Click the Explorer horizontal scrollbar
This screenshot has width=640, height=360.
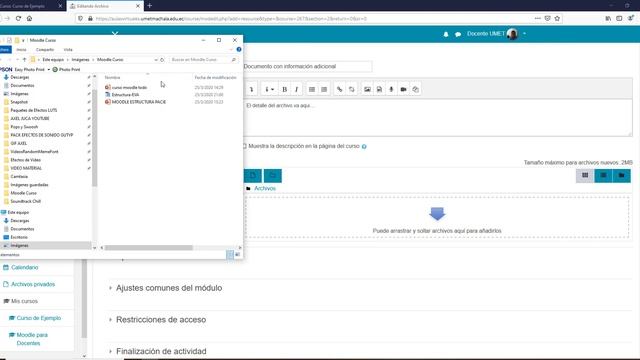149,248
